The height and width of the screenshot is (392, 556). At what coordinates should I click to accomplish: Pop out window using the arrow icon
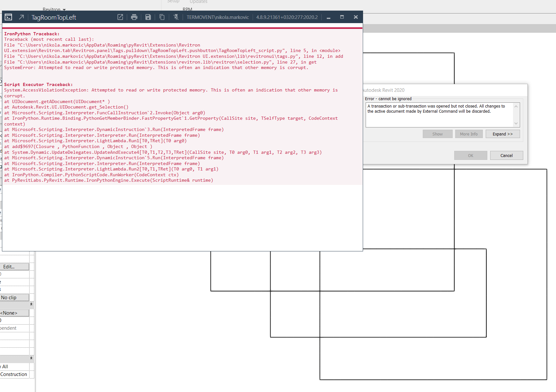pyautogui.click(x=21, y=17)
